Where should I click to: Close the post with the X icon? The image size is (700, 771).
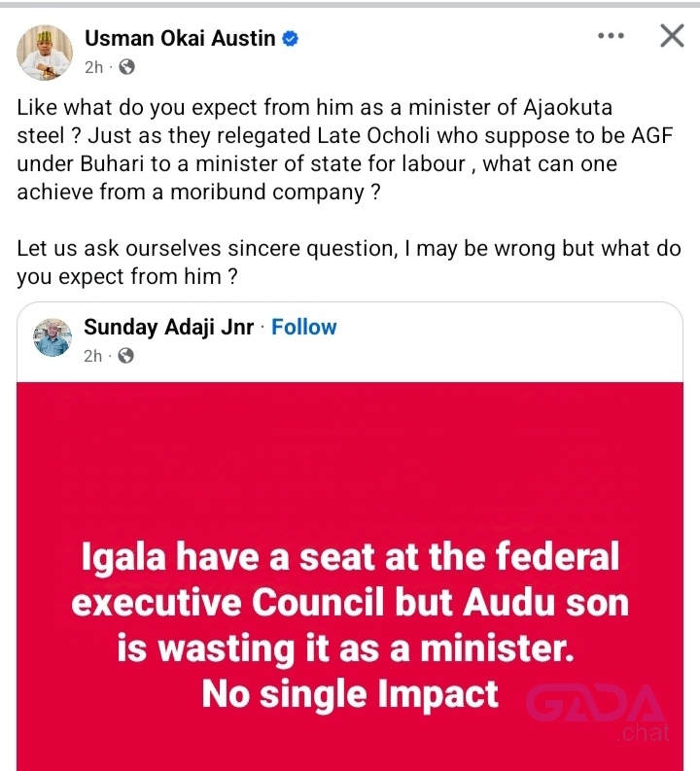coord(672,36)
